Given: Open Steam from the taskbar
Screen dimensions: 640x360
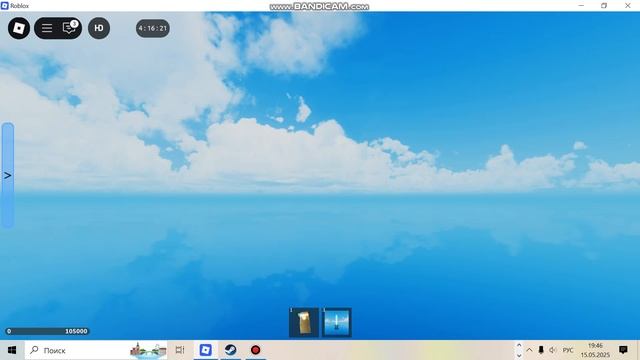Looking at the screenshot, I should coord(231,350).
